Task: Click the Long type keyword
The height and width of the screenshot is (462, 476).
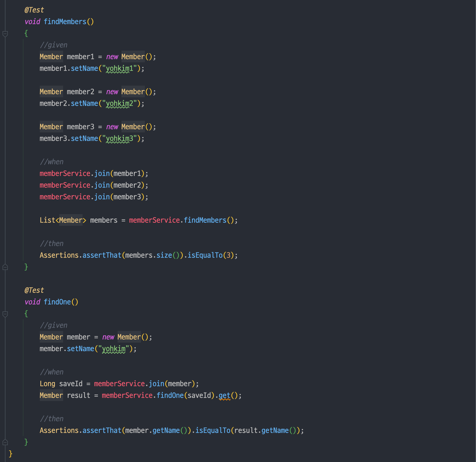Action: click(47, 384)
